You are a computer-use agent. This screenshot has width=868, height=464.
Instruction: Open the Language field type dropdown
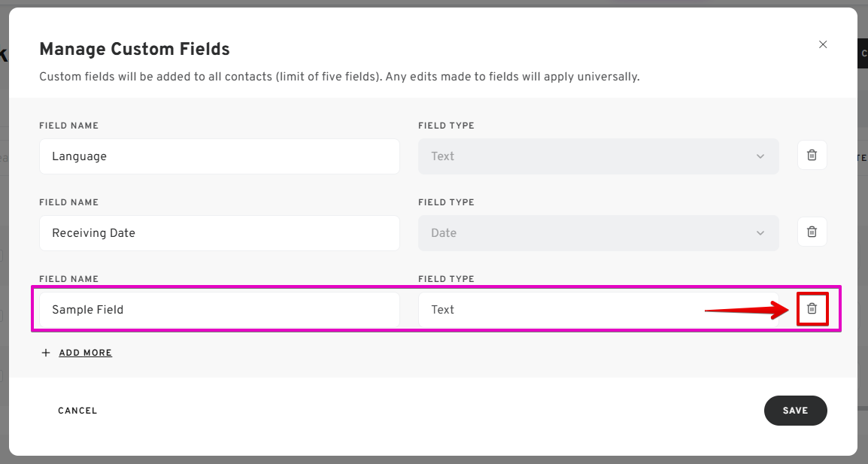tap(598, 156)
